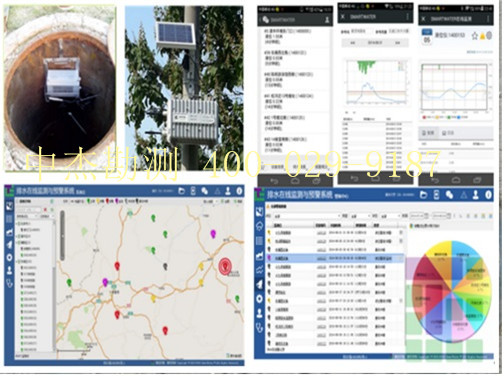Image resolution: width=504 pixels, height=376 pixels.
Task: Select the paper plane icon in map sidebar
Action: [x=9, y=245]
